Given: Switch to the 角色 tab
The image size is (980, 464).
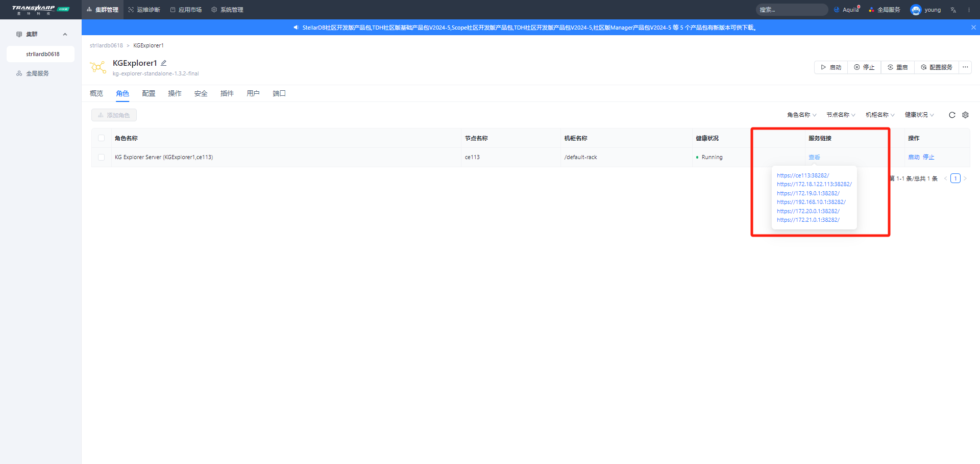Looking at the screenshot, I should (122, 93).
